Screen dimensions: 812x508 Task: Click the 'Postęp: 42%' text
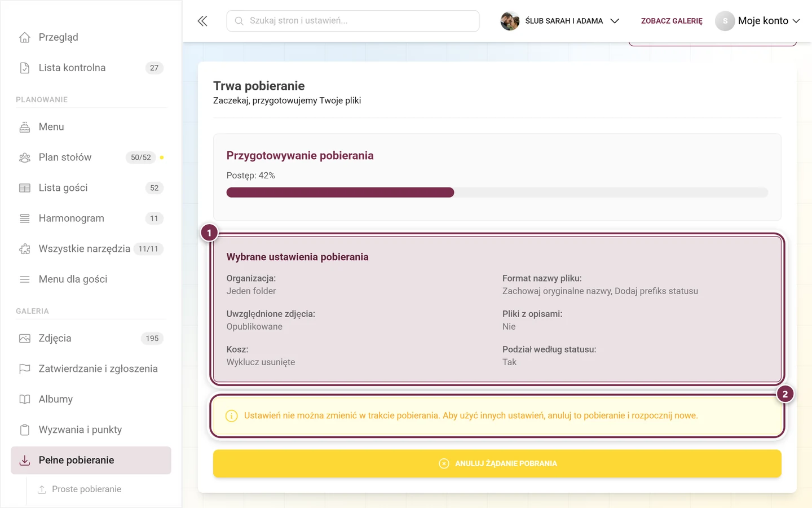click(x=251, y=176)
